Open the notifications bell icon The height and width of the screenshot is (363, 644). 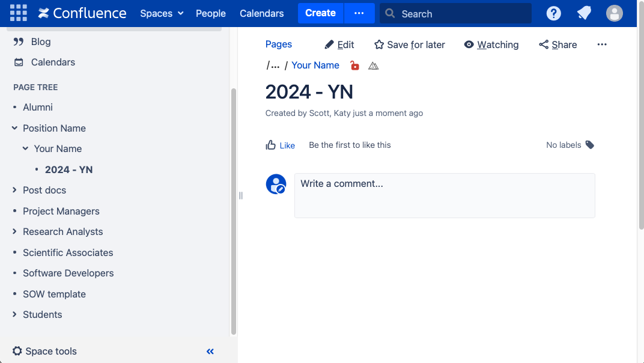pyautogui.click(x=583, y=13)
